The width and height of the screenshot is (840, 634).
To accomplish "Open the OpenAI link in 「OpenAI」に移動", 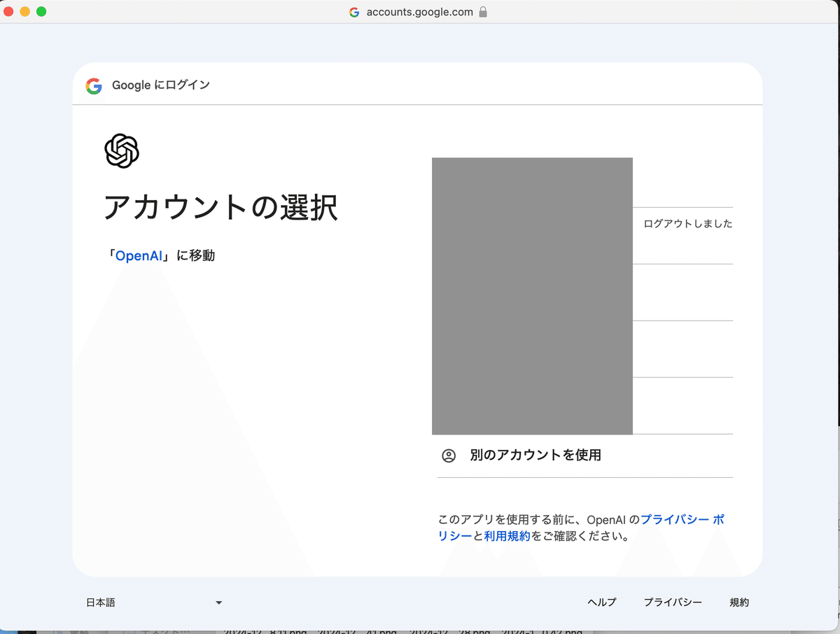I will pyautogui.click(x=139, y=255).
